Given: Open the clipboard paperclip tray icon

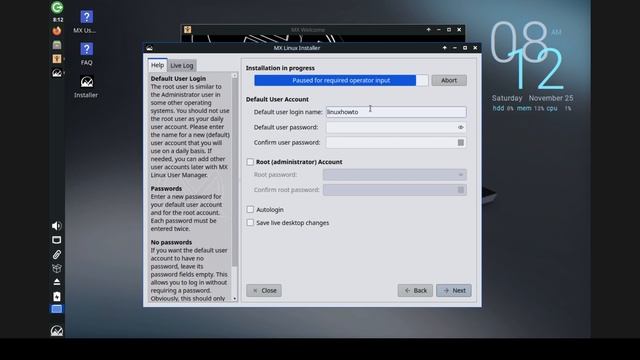Looking at the screenshot, I should 57,254.
